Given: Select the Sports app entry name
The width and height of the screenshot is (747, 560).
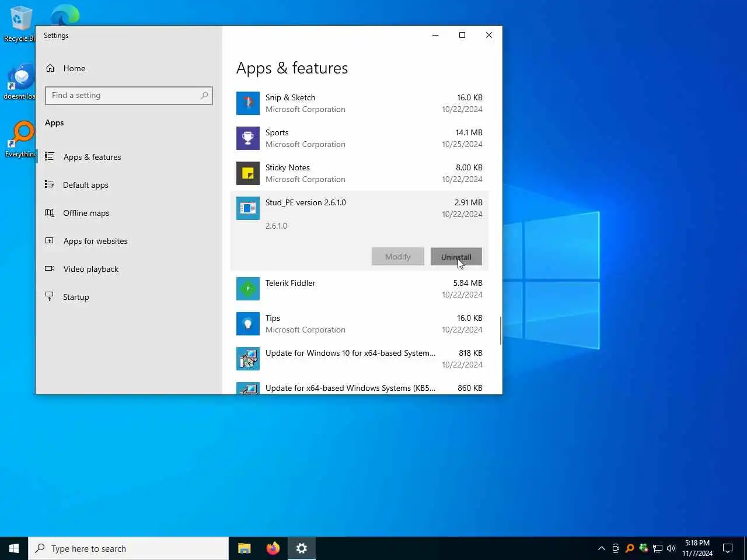Looking at the screenshot, I should (x=277, y=132).
